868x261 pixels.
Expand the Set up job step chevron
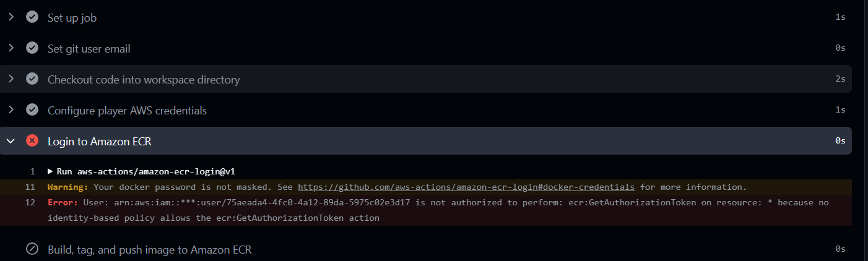[11, 17]
